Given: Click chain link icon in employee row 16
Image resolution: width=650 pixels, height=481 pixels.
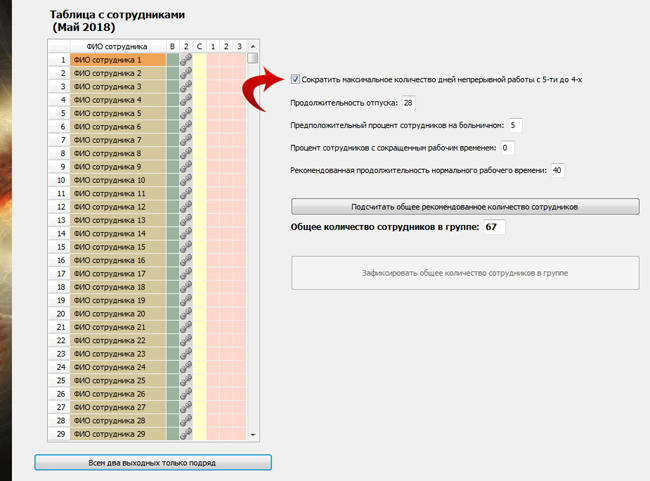Looking at the screenshot, I should [x=186, y=260].
